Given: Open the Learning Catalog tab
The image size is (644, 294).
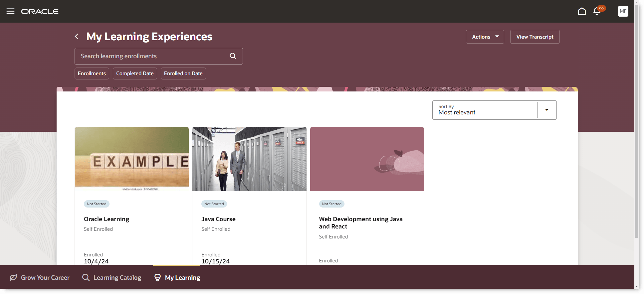Looking at the screenshot, I should pyautogui.click(x=112, y=277).
